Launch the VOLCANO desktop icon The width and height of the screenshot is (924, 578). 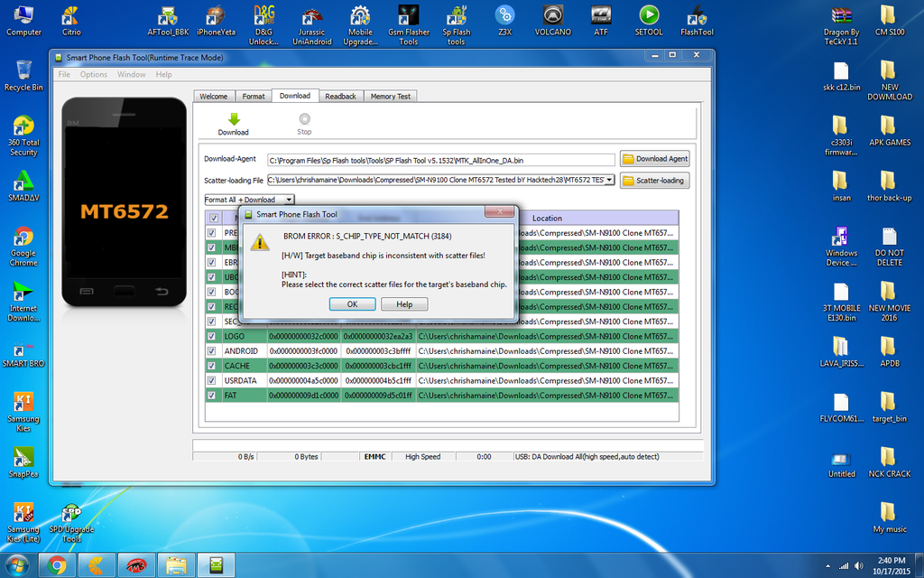(x=553, y=22)
